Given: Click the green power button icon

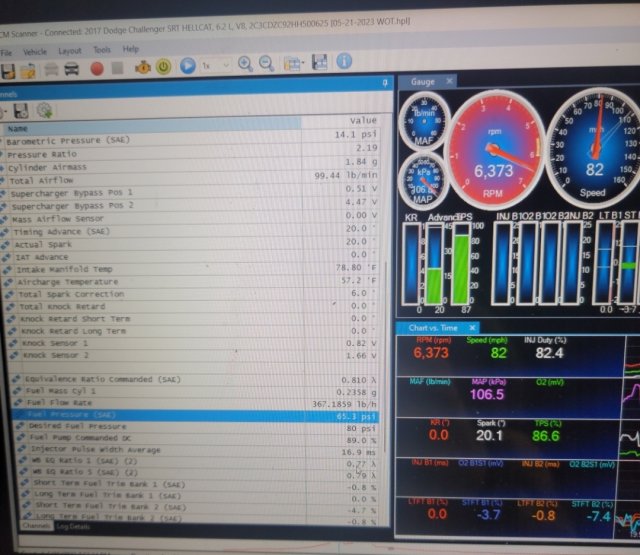Looking at the screenshot, I should click(163, 67).
